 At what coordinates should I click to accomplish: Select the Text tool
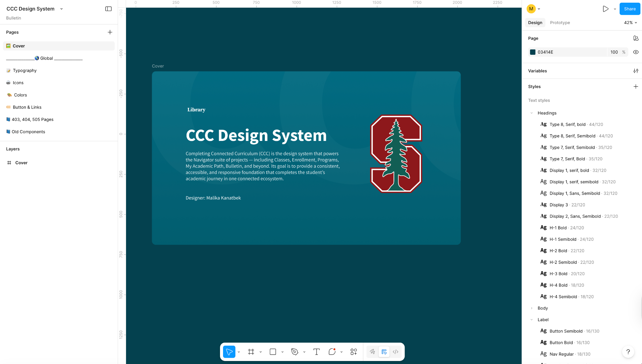(x=316, y=352)
